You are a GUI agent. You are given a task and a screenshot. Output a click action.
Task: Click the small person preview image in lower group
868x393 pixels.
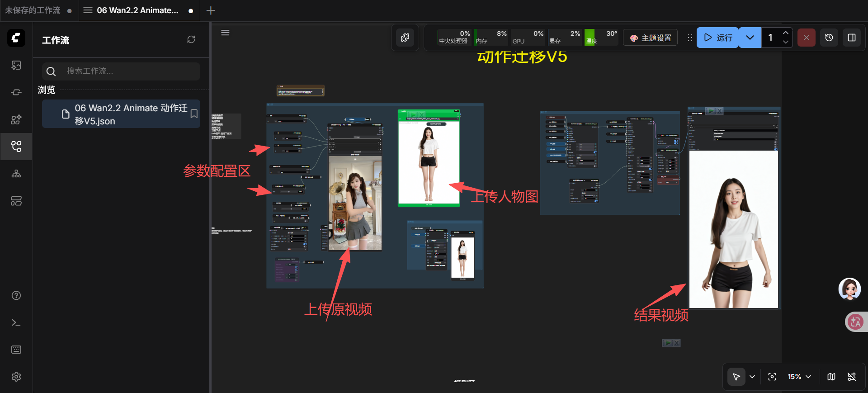pyautogui.click(x=462, y=257)
